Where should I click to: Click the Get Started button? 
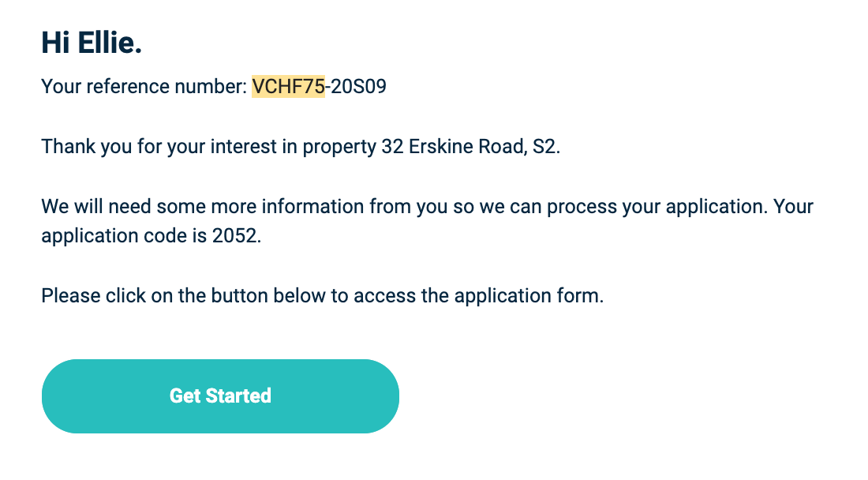point(220,396)
